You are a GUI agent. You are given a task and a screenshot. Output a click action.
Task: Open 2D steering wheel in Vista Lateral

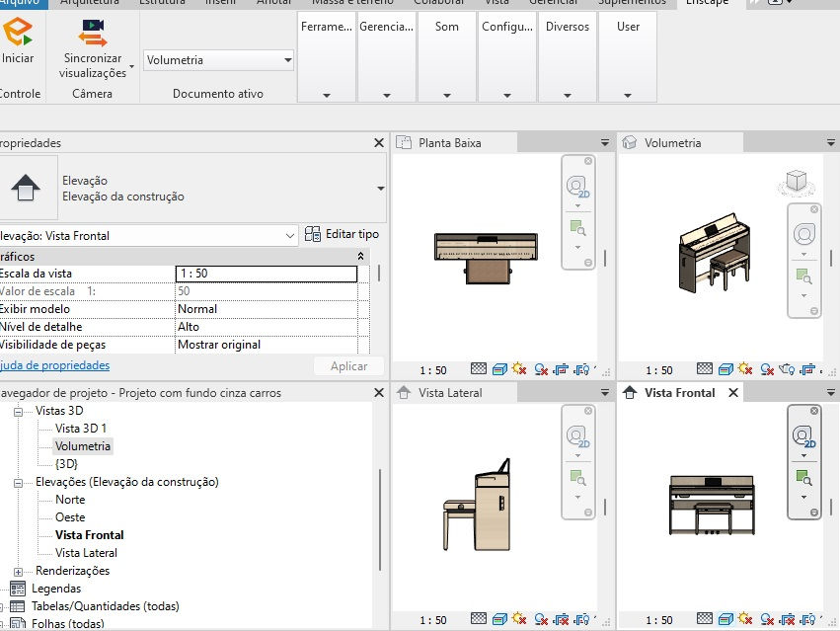tap(577, 436)
